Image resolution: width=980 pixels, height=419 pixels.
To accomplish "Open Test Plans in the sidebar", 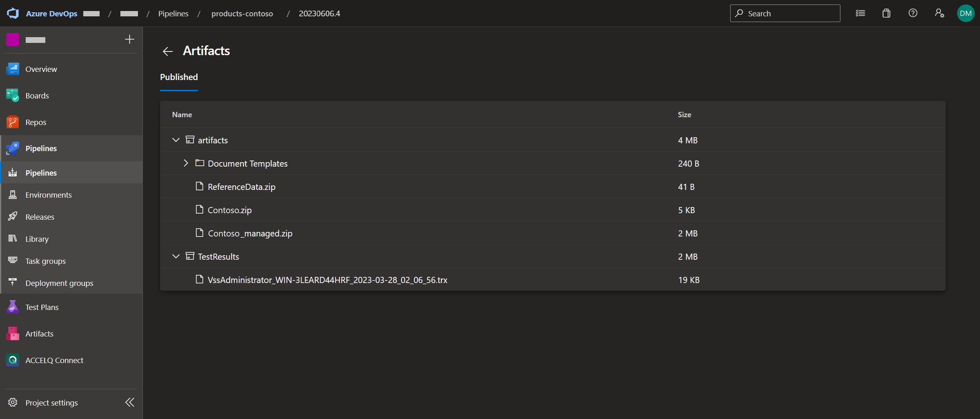I will (42, 307).
